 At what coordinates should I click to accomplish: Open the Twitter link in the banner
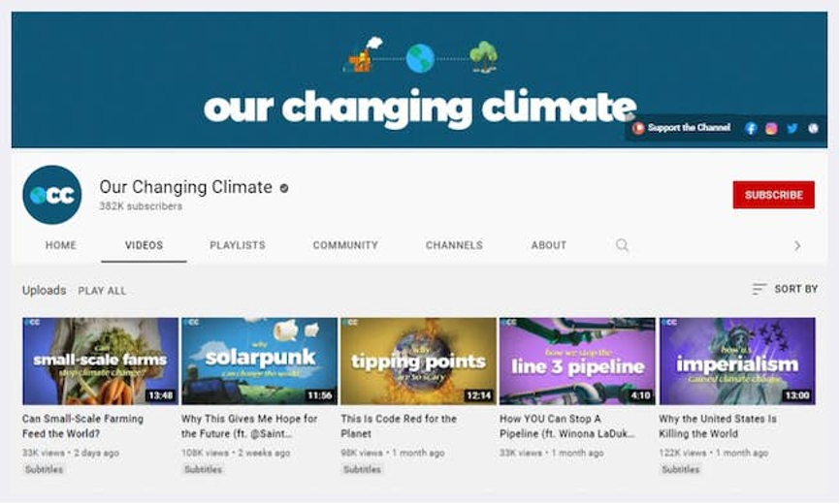(792, 128)
